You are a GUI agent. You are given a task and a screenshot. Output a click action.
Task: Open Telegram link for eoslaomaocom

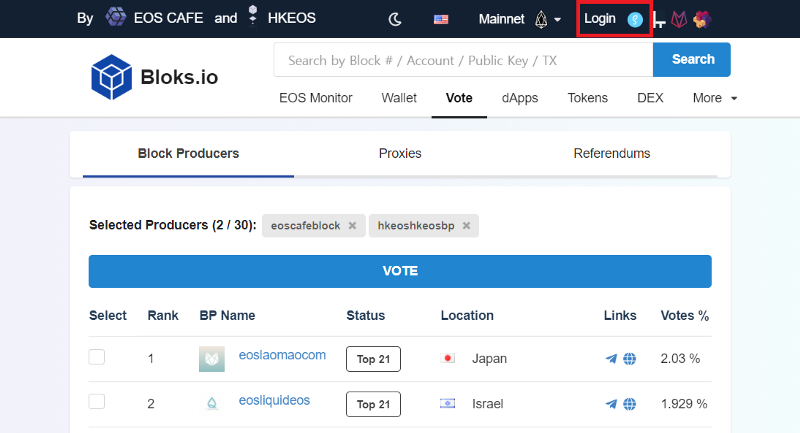(611, 359)
